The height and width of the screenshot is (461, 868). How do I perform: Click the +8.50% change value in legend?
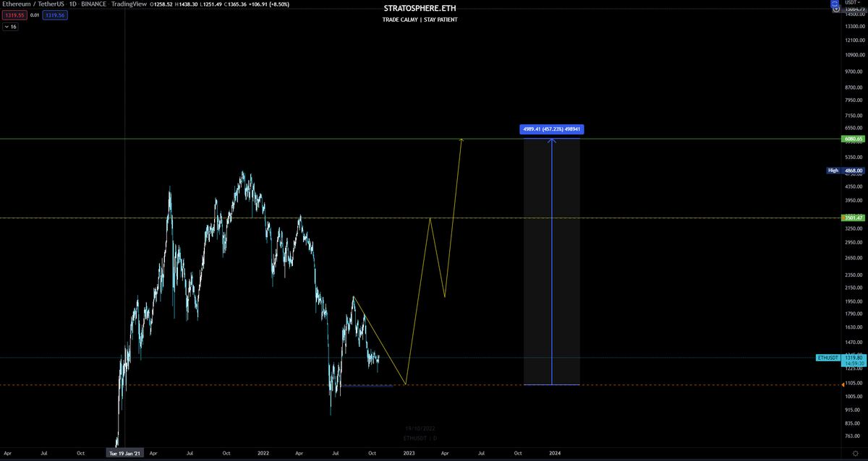coord(278,4)
